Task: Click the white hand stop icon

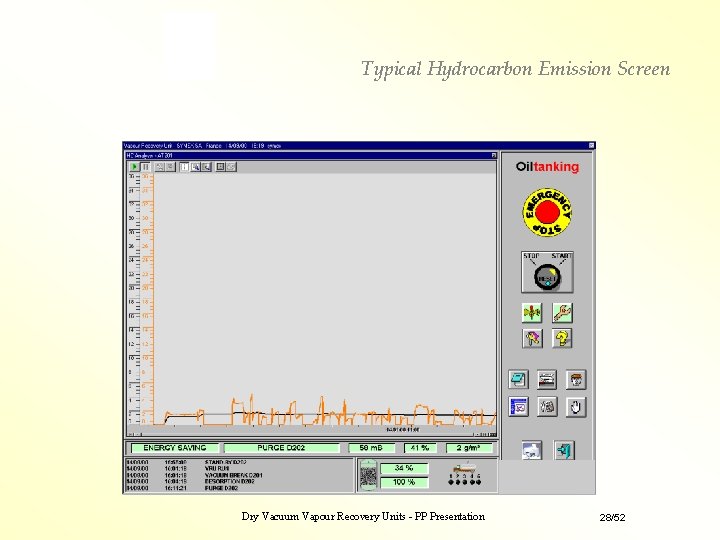Action: click(x=576, y=407)
